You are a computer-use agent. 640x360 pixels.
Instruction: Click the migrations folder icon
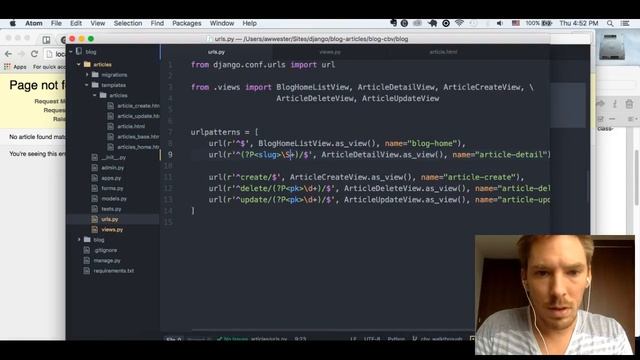95,75
